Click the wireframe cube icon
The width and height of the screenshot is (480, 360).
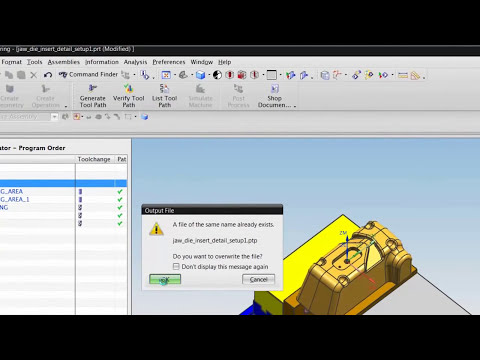click(325, 75)
